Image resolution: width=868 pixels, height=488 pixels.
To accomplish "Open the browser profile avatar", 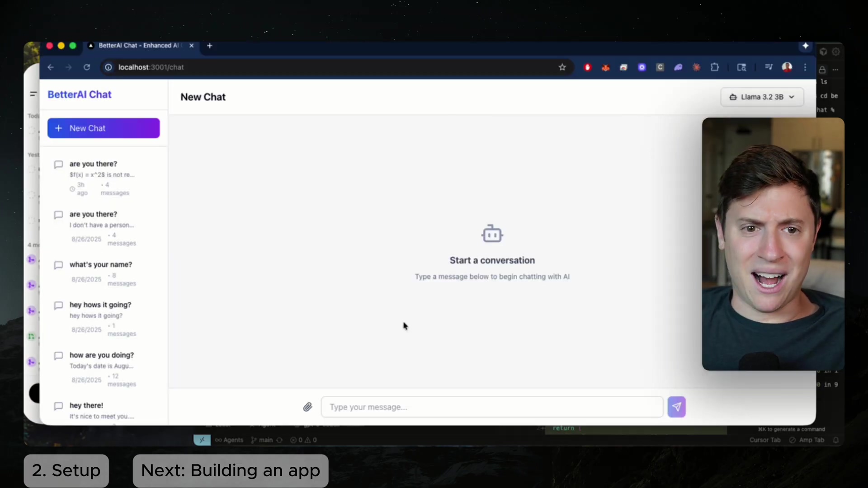I will [x=787, y=67].
